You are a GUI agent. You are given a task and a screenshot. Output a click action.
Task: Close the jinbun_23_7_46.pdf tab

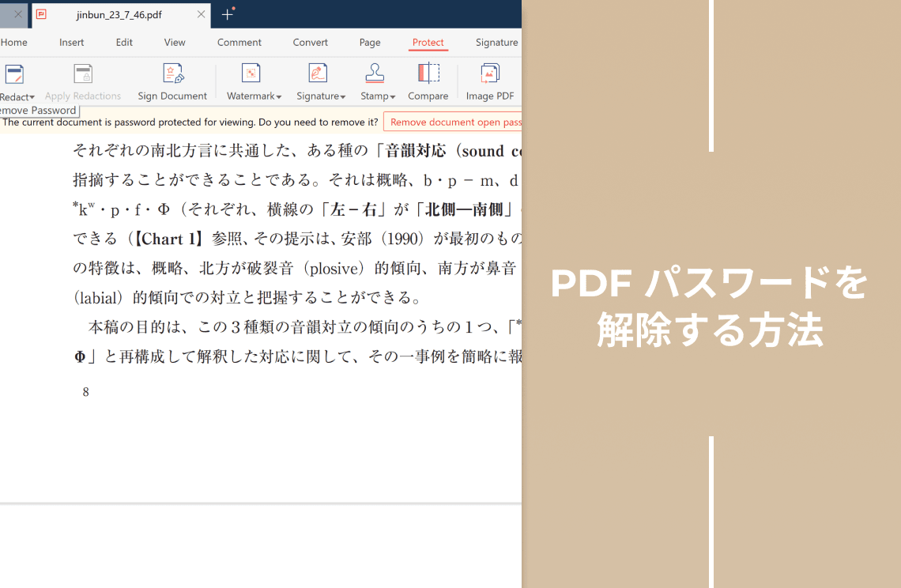pyautogui.click(x=201, y=14)
